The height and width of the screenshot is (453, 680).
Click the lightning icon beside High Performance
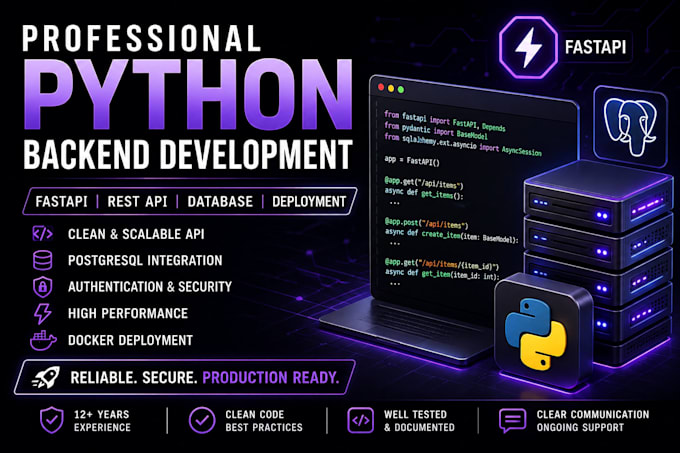[42, 313]
